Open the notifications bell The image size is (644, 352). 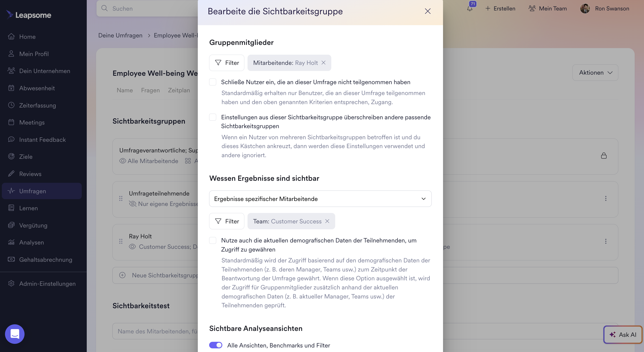click(x=470, y=8)
